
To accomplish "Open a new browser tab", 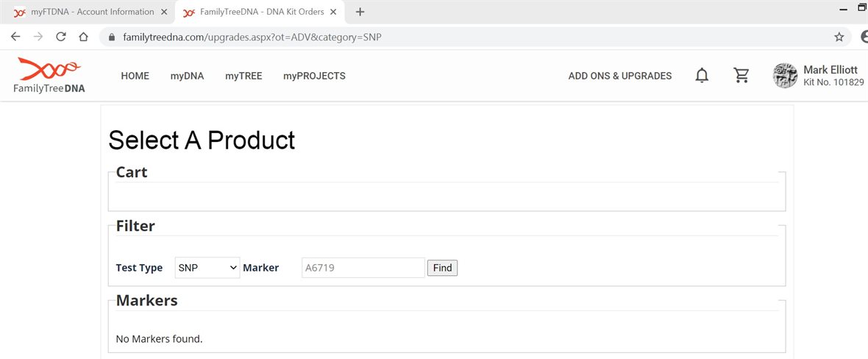I will [360, 12].
